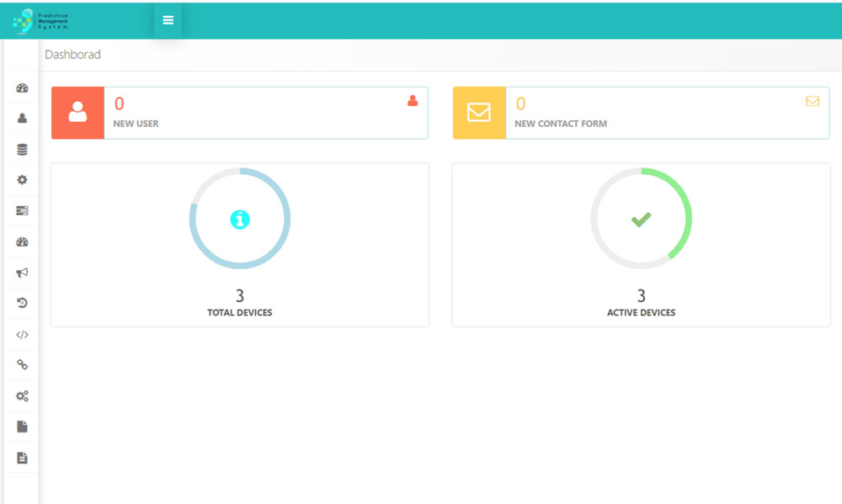Click the envelope icon on NEW CONTACT FORM card
Viewport: 842px width, 504px height.
tap(813, 101)
